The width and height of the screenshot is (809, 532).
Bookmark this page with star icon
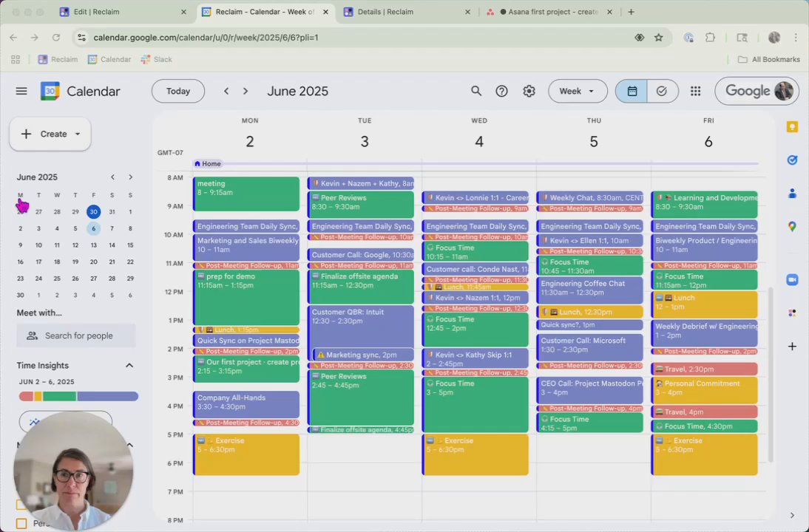[658, 38]
